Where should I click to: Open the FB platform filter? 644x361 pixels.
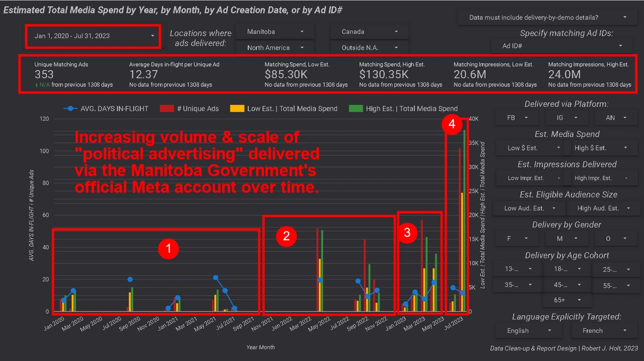click(x=517, y=117)
